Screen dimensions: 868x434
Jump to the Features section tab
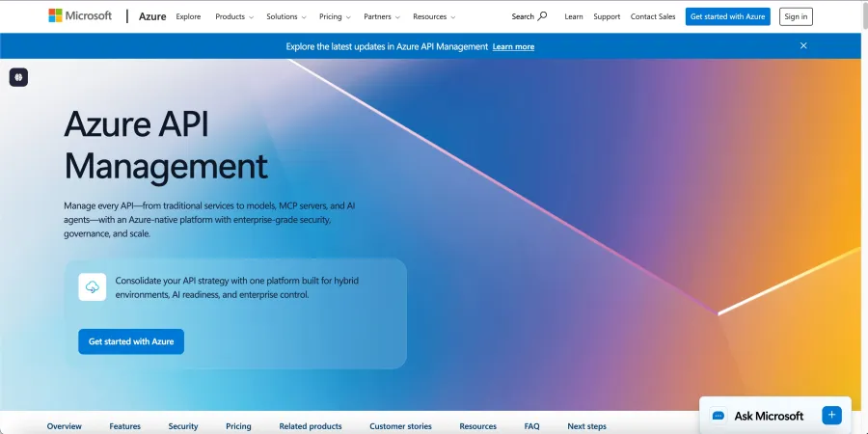[x=125, y=426]
